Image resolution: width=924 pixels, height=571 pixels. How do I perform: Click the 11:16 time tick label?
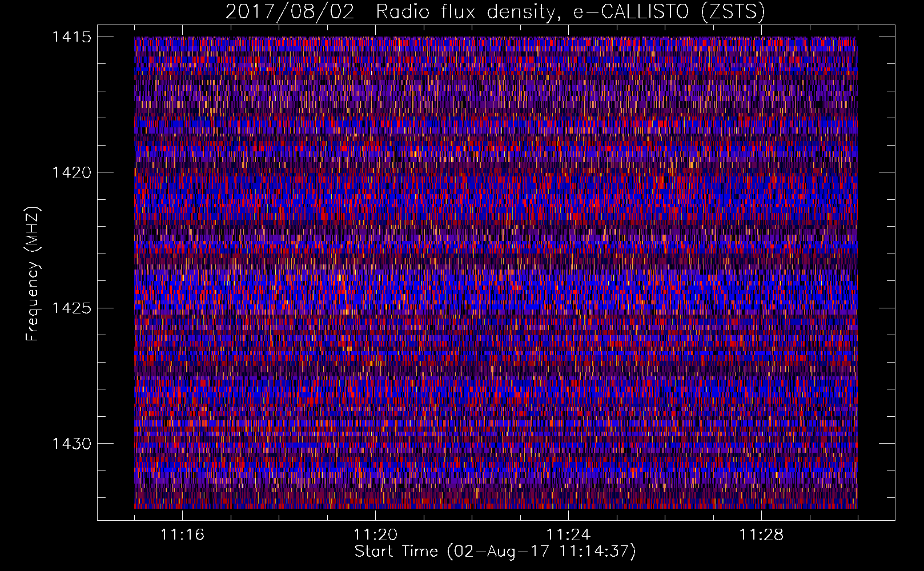[x=182, y=534]
